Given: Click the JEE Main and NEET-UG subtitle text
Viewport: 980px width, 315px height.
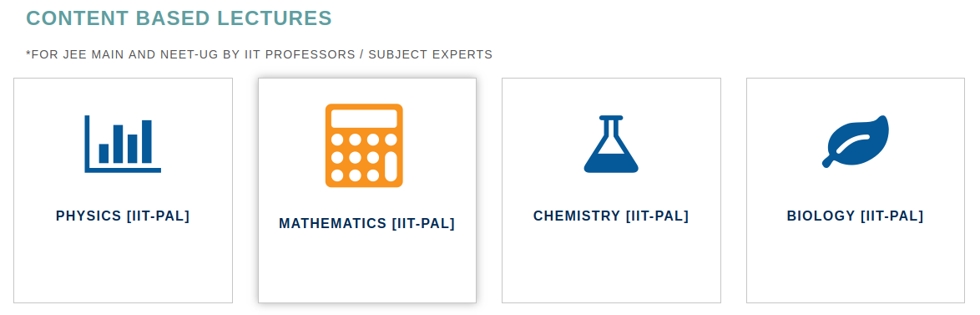Looking at the screenshot, I should tap(259, 54).
